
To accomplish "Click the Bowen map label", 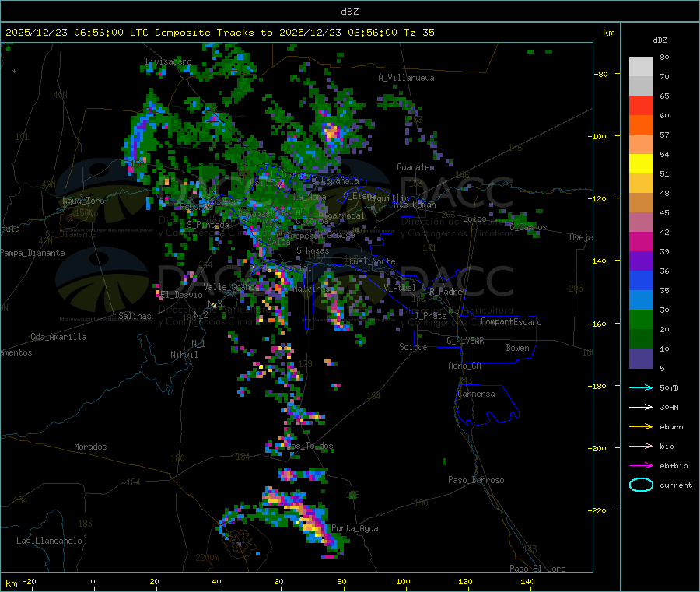I will point(517,348).
